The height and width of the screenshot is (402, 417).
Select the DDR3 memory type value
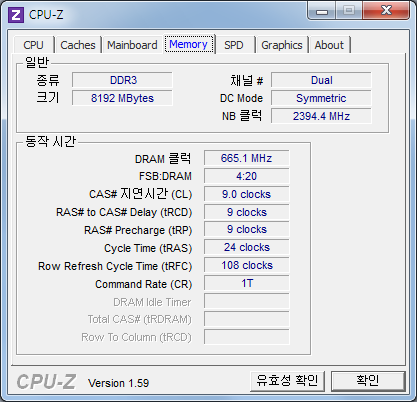coord(122,80)
